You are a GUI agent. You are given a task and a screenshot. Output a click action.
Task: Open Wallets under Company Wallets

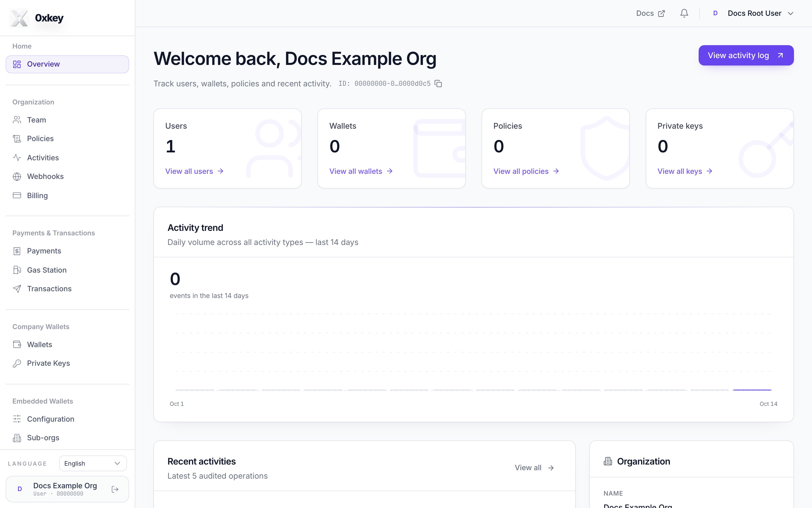(67, 344)
